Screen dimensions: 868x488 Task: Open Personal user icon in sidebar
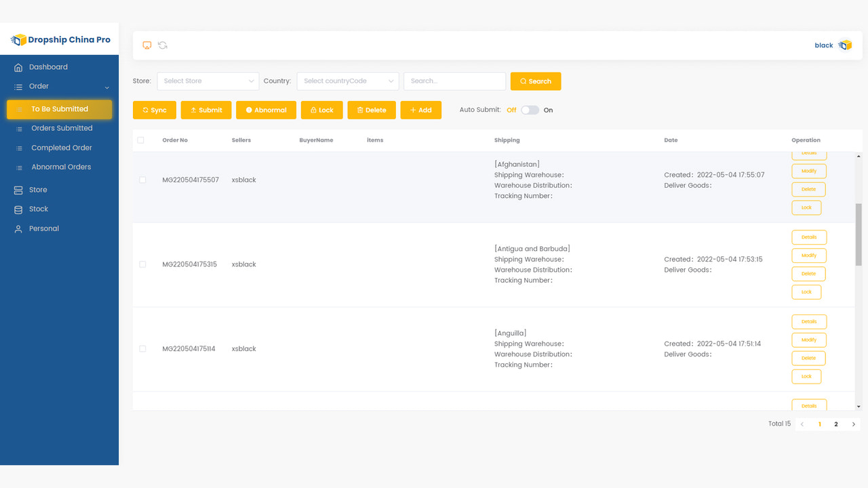click(x=18, y=229)
